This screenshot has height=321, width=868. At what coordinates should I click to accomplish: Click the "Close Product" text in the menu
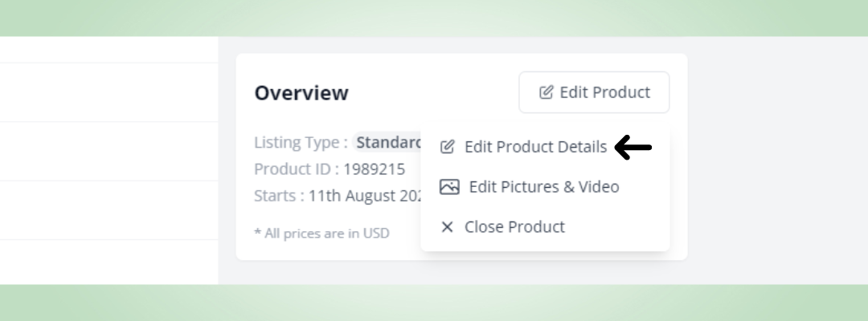coord(514,227)
